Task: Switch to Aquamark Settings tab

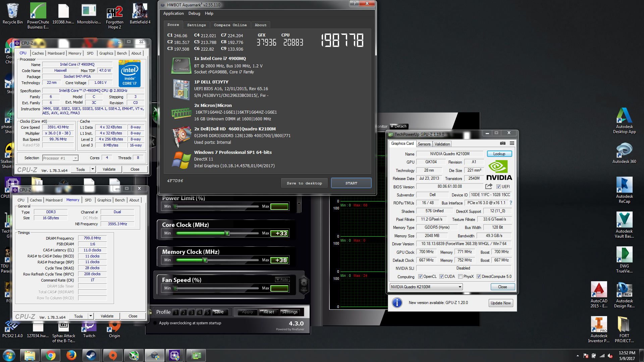Action: pyautogui.click(x=196, y=25)
